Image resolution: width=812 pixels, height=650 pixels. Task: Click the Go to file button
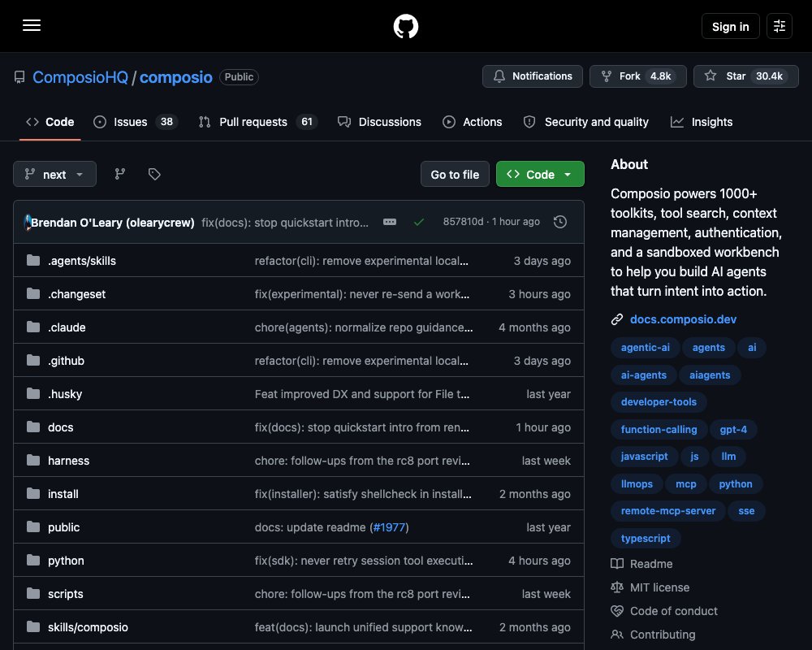(x=455, y=174)
